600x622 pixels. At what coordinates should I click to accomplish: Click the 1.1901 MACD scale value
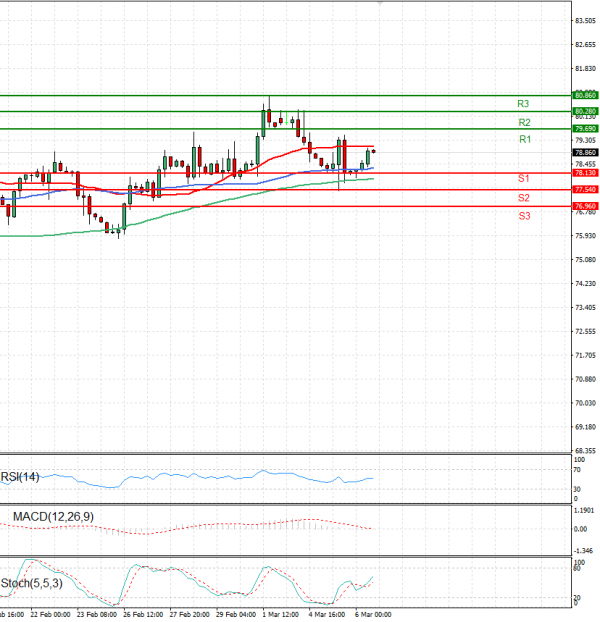(584, 511)
